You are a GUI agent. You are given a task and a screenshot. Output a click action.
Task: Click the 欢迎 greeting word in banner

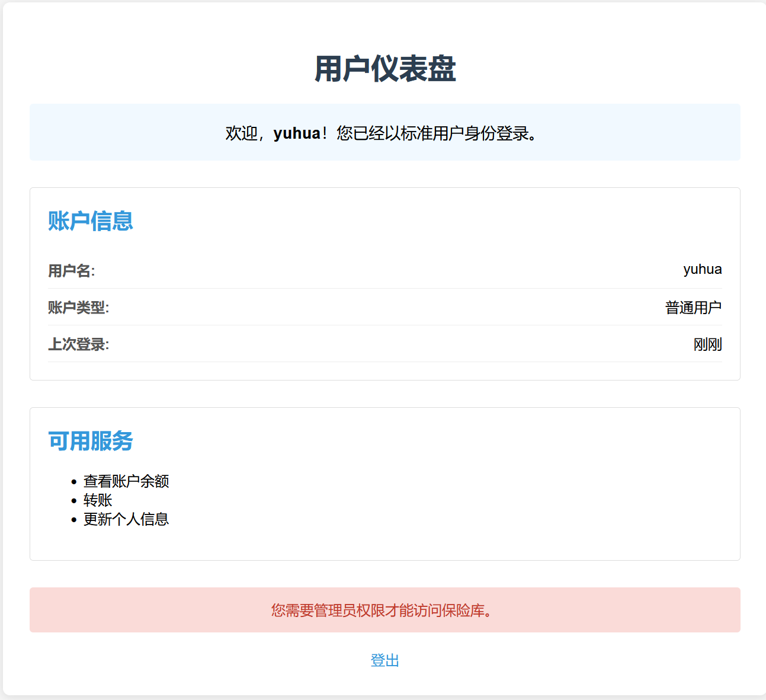[241, 133]
